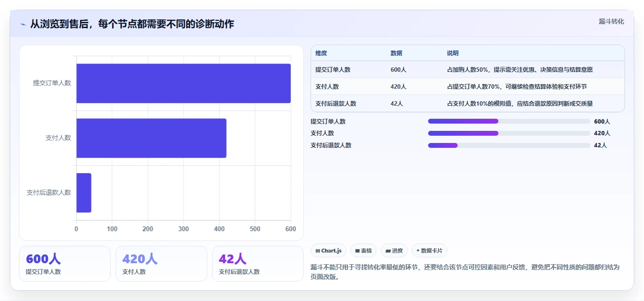Click the 42人 value beside the progress bar
The height and width of the screenshot is (301, 644).
pos(600,145)
